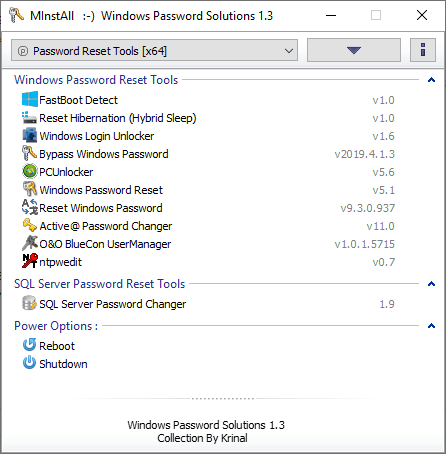The image size is (446, 454).
Task: Click the Windows Login Unlocker icon
Action: coord(30,136)
